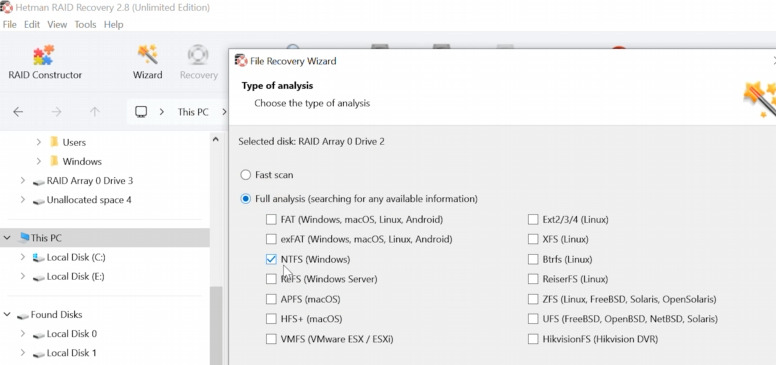This screenshot has width=776, height=365.
Task: Click the 'Selected disk: RAID Array 0 Drive 2' text
Action: pos(311,141)
